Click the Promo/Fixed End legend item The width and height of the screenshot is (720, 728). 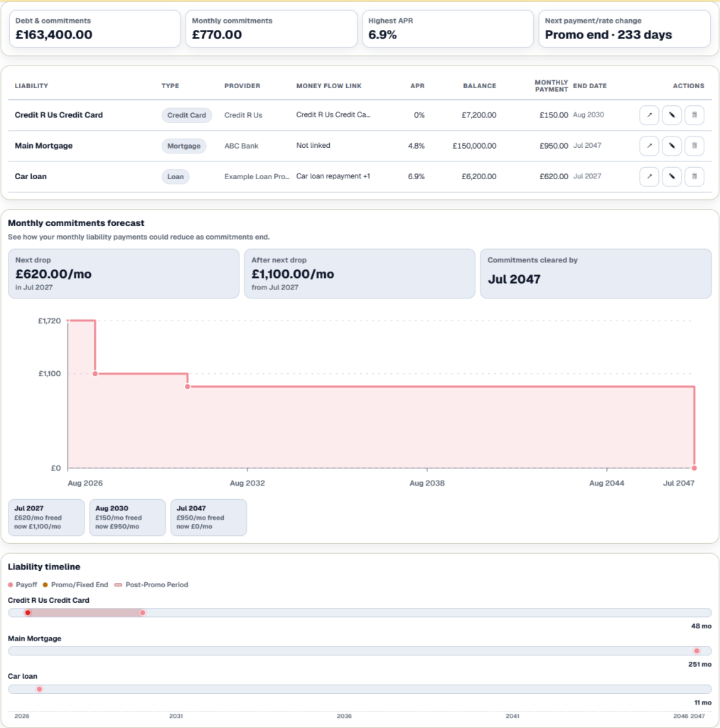click(x=75, y=584)
